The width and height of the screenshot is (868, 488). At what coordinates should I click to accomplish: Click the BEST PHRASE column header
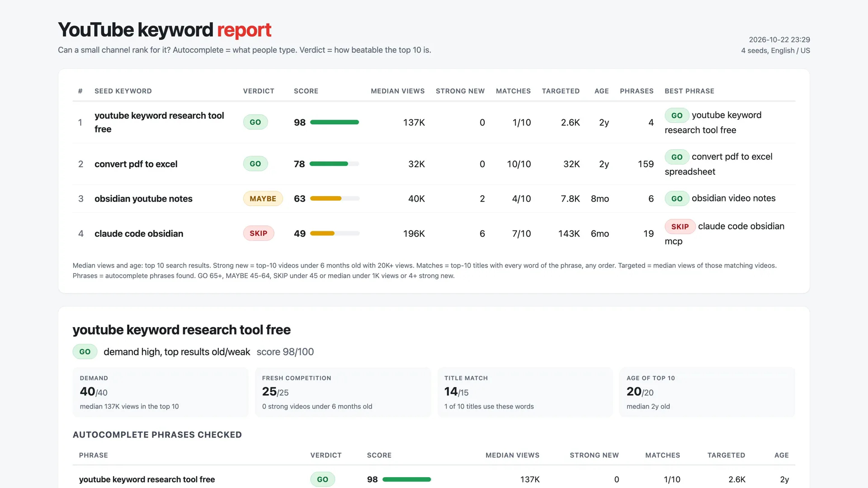(689, 91)
